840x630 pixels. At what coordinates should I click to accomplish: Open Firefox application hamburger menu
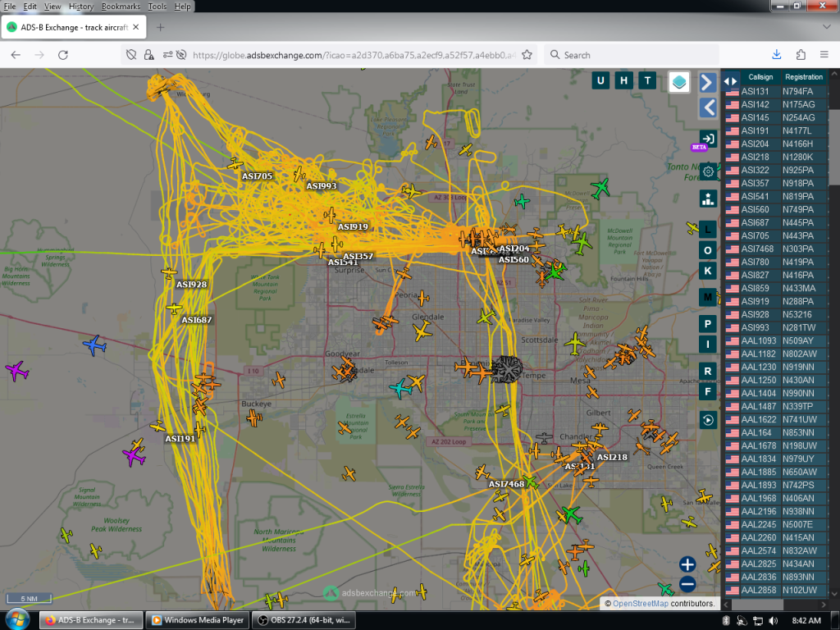(824, 55)
